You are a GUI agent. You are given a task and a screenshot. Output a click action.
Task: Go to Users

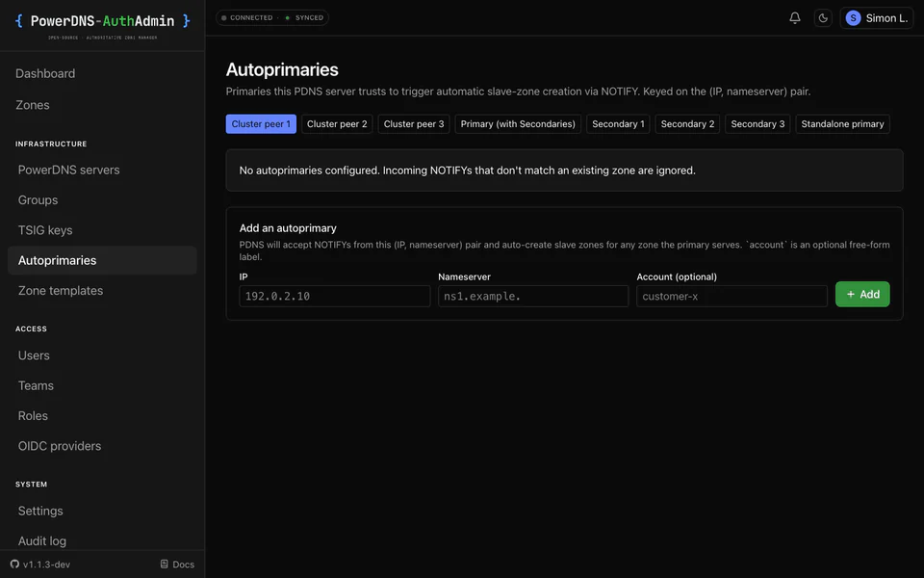tap(34, 355)
